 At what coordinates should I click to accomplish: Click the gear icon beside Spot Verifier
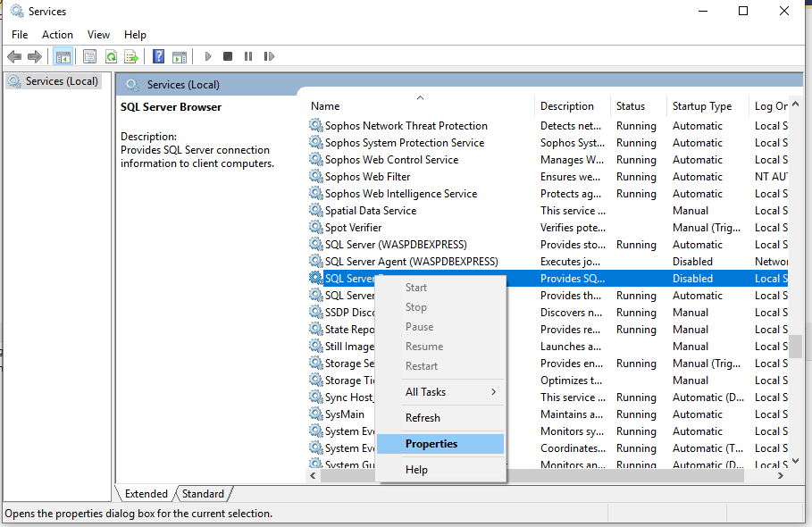(x=316, y=227)
